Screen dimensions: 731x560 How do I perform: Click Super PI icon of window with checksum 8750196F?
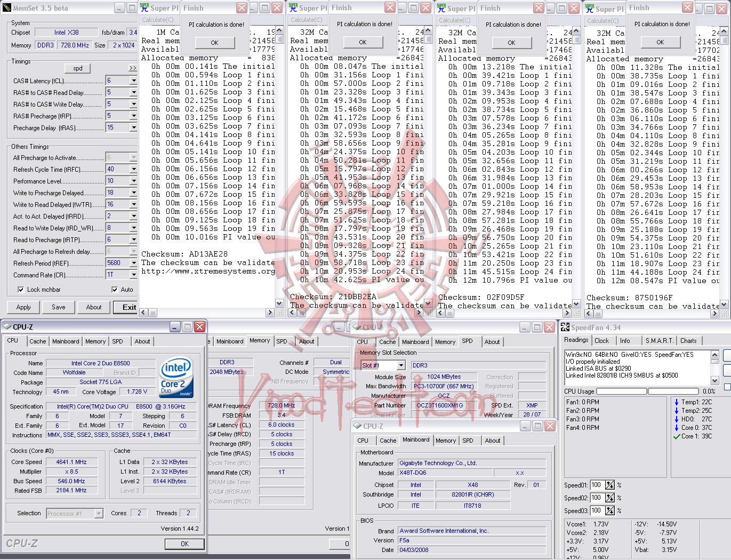[x=589, y=9]
